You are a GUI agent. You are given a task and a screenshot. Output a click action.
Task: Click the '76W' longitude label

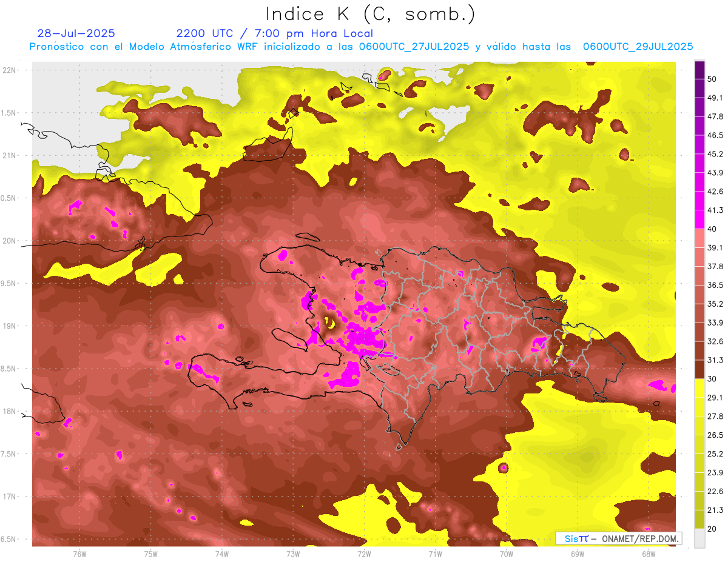[79, 554]
